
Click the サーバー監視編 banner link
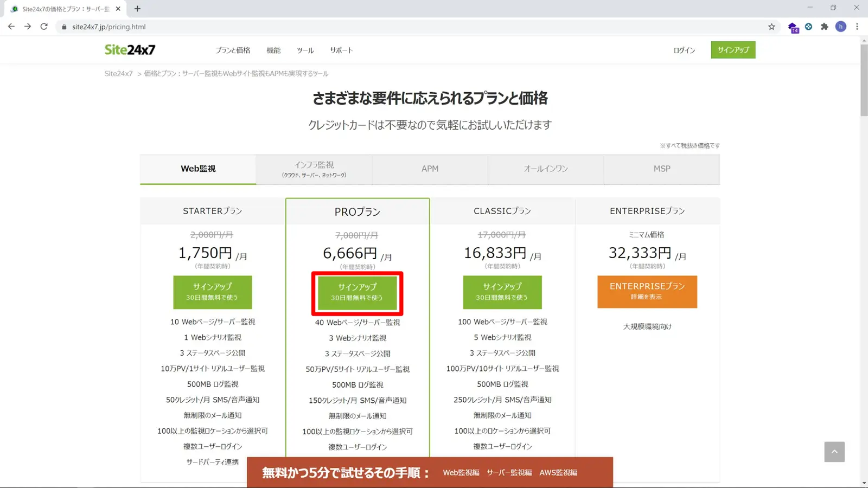[x=509, y=473]
